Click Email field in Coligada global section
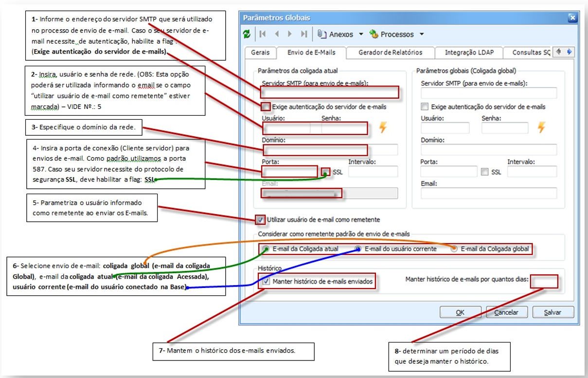The image size is (588, 378). [489, 193]
